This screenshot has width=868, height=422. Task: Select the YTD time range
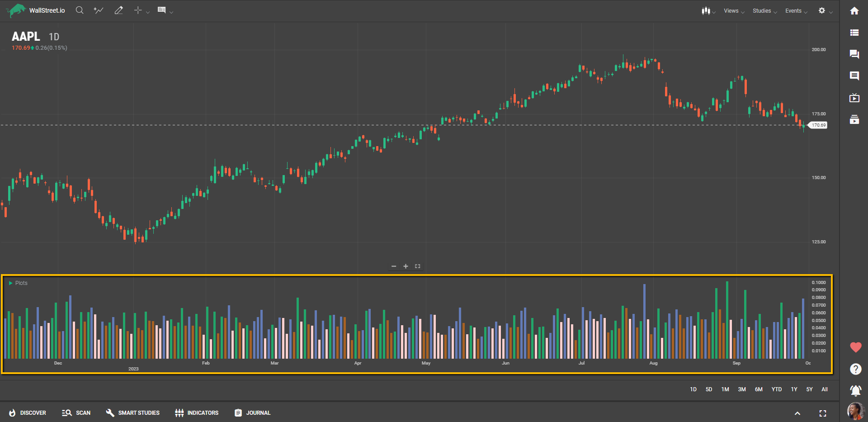click(776, 389)
